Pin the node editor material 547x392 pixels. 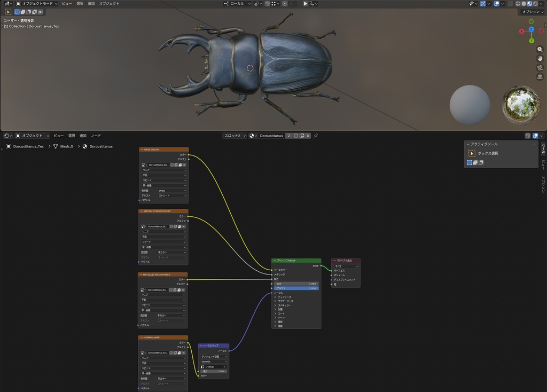coord(316,136)
